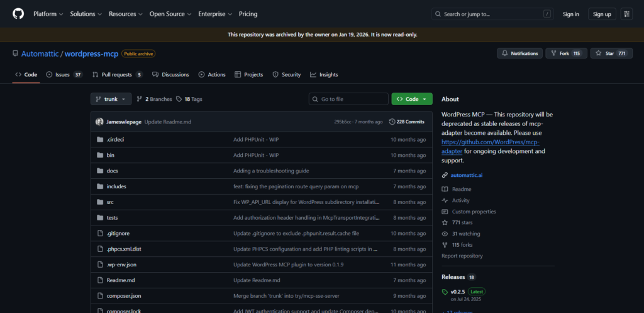Image resolution: width=644 pixels, height=313 pixels.
Task: Open the Solutions dropdown menu
Action: point(86,14)
